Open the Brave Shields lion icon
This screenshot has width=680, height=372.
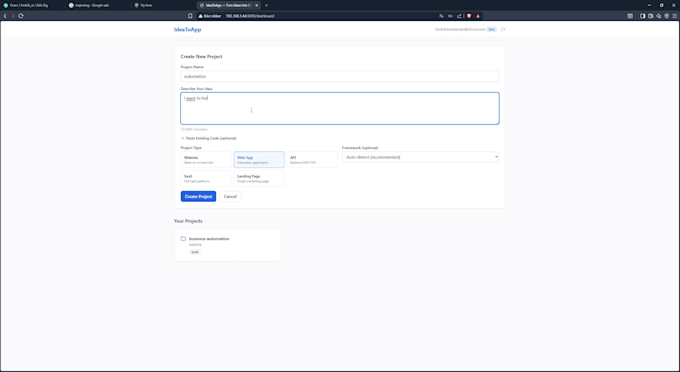click(x=469, y=16)
